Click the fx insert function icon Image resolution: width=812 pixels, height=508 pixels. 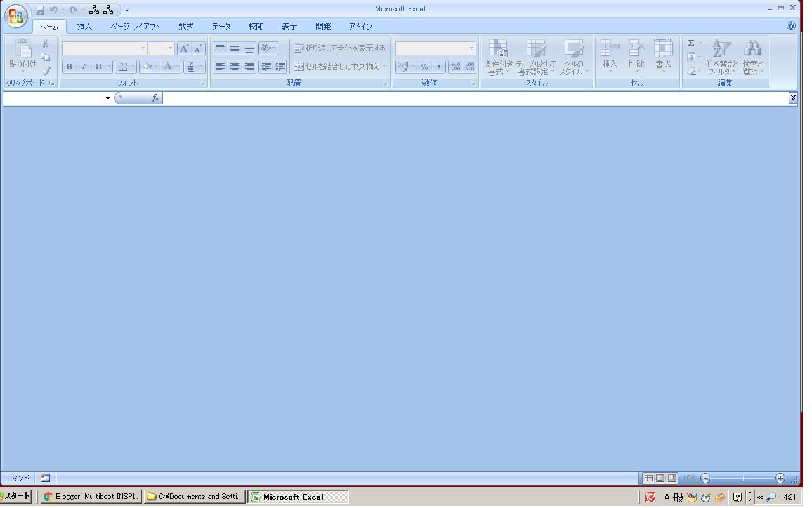point(155,98)
